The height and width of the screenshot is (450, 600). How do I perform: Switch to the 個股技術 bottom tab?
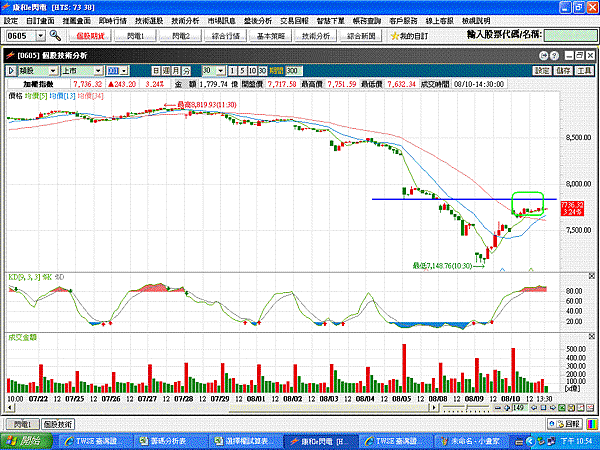pos(57,424)
